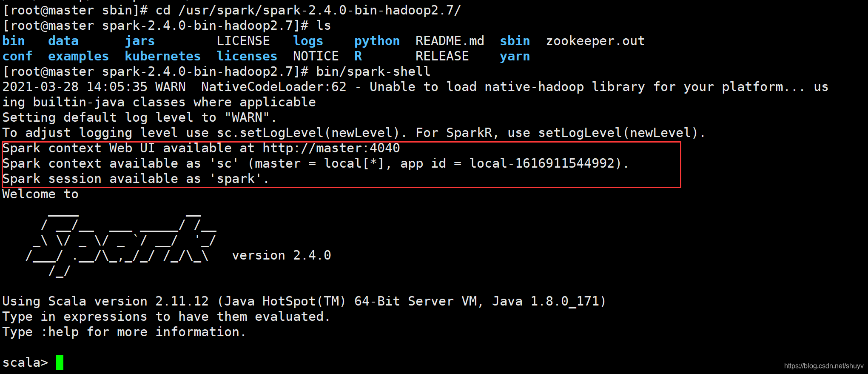The height and width of the screenshot is (374, 868).
Task: Click the 'bin' directory name
Action: pyautogui.click(x=14, y=41)
